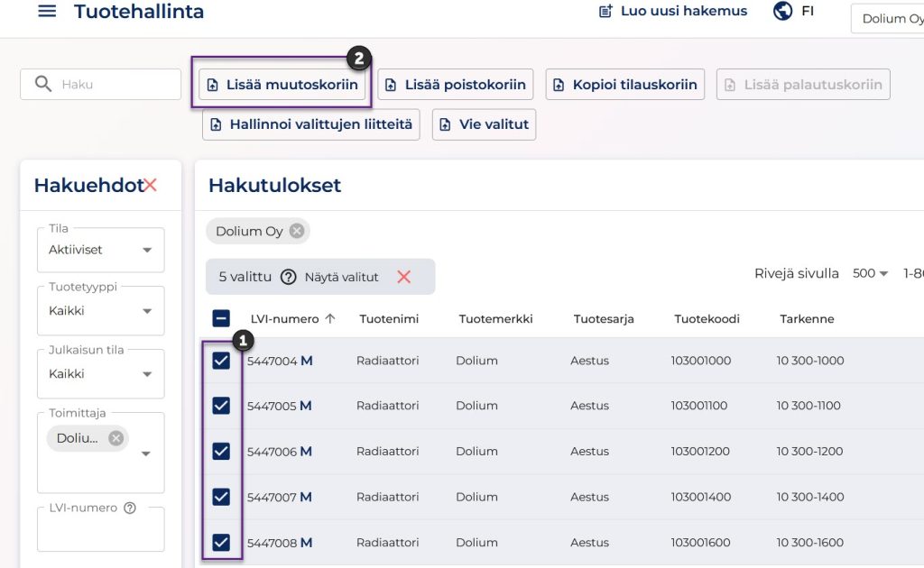
Task: Expand the Tila dropdown
Action: tap(147, 251)
